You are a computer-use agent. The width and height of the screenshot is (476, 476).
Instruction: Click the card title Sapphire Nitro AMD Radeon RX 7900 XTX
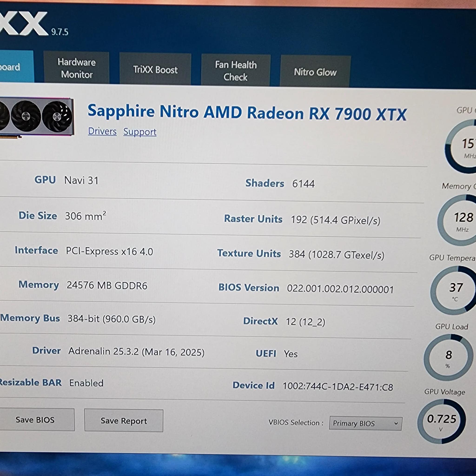point(247,112)
